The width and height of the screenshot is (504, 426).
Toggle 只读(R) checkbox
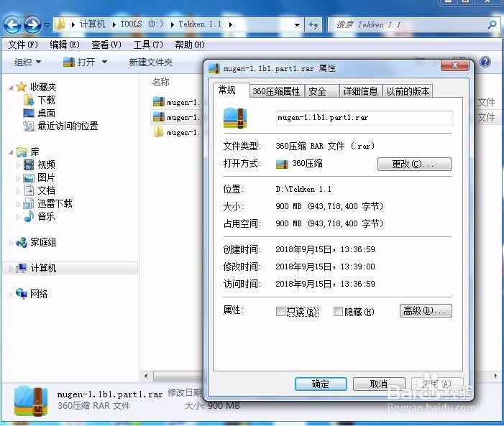pos(280,311)
